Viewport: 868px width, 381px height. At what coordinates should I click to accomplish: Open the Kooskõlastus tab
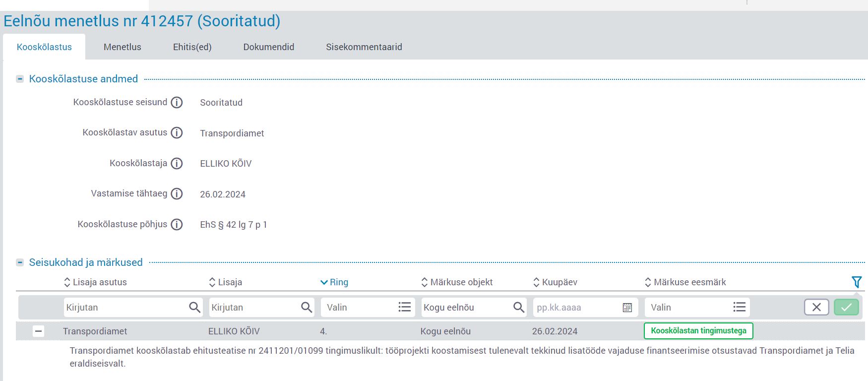tap(44, 47)
